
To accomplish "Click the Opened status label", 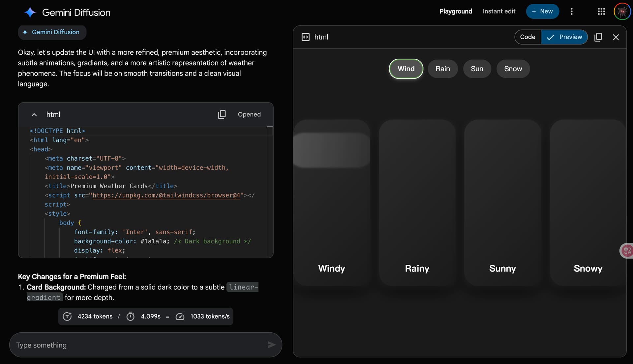I will tap(249, 114).
